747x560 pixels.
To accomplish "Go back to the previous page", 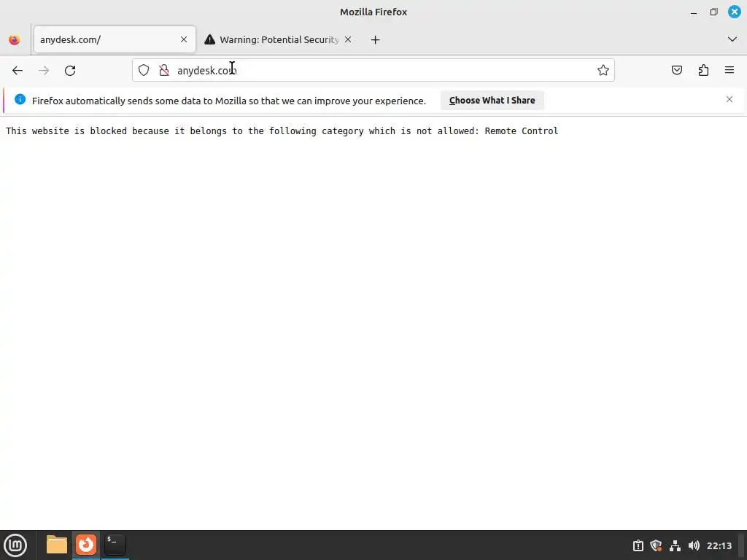I will pyautogui.click(x=18, y=71).
